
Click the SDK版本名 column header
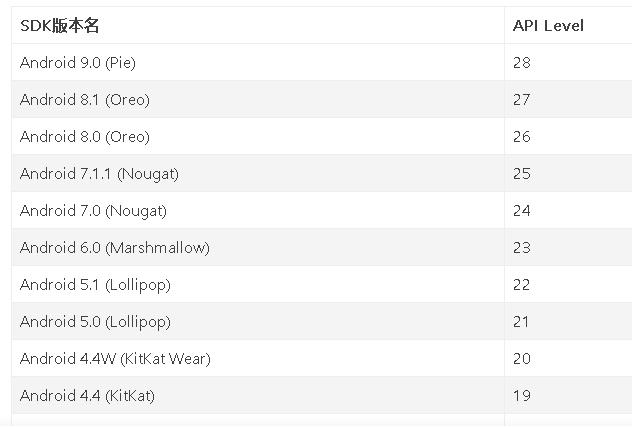click(60, 26)
